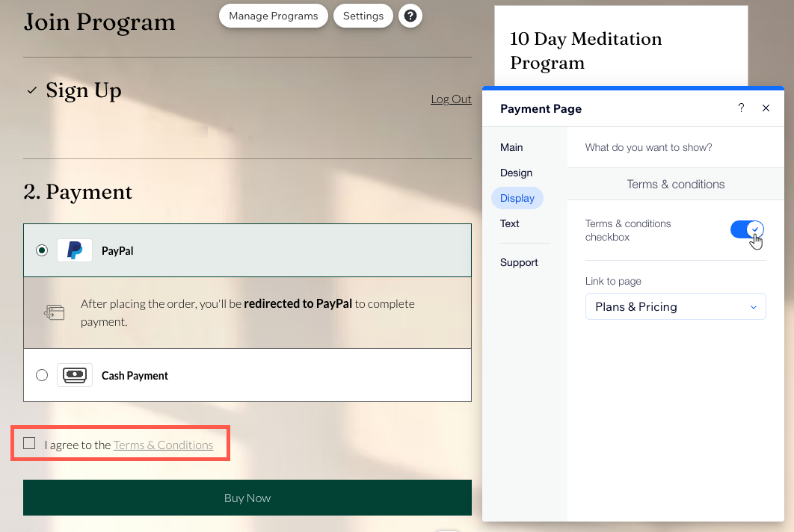Image resolution: width=794 pixels, height=532 pixels.
Task: Click the Manage Programs button
Action: click(x=273, y=16)
